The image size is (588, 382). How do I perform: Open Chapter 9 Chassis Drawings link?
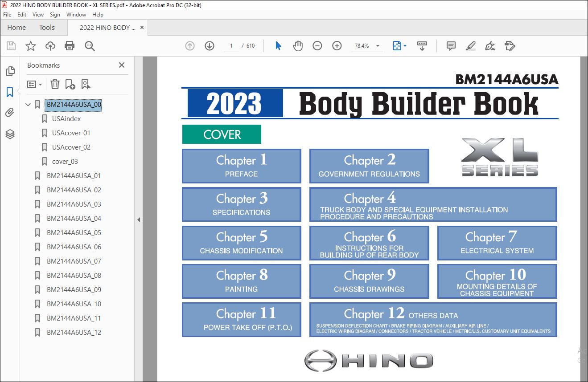coord(369,281)
